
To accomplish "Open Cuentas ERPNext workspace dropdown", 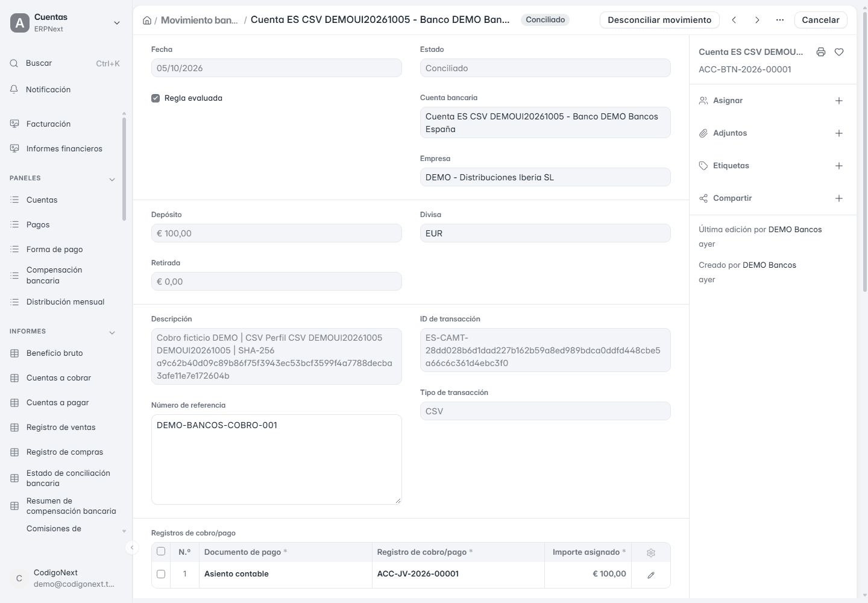I will point(65,23).
